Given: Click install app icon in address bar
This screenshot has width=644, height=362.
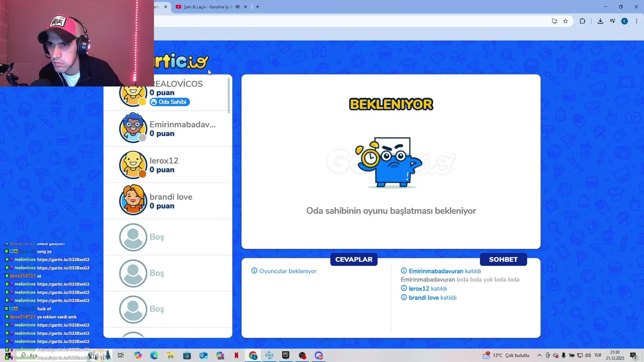Looking at the screenshot, I should pos(554,21).
